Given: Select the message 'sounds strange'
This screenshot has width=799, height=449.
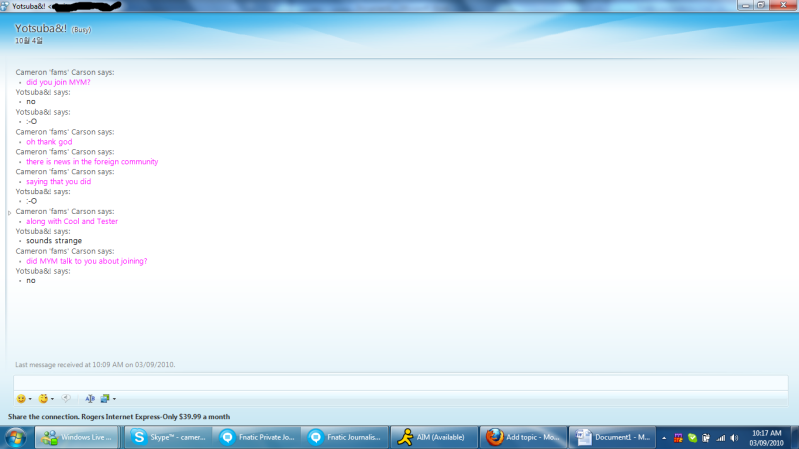Looking at the screenshot, I should tap(54, 241).
